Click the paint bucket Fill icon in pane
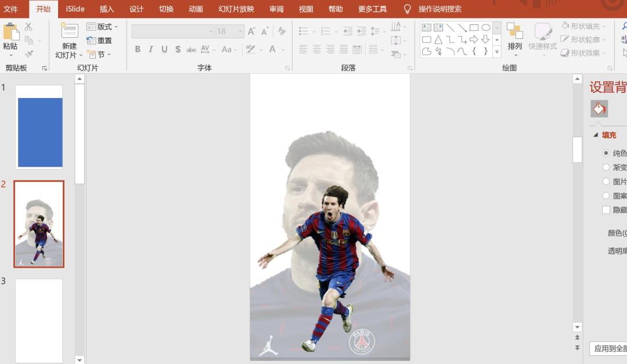 pyautogui.click(x=599, y=109)
